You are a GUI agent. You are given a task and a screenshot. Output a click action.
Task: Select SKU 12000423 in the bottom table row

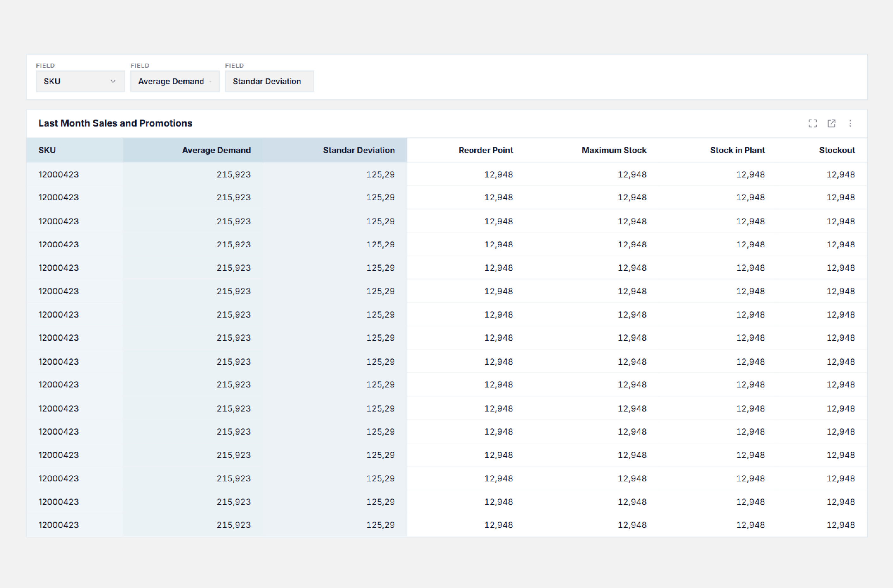click(x=59, y=525)
